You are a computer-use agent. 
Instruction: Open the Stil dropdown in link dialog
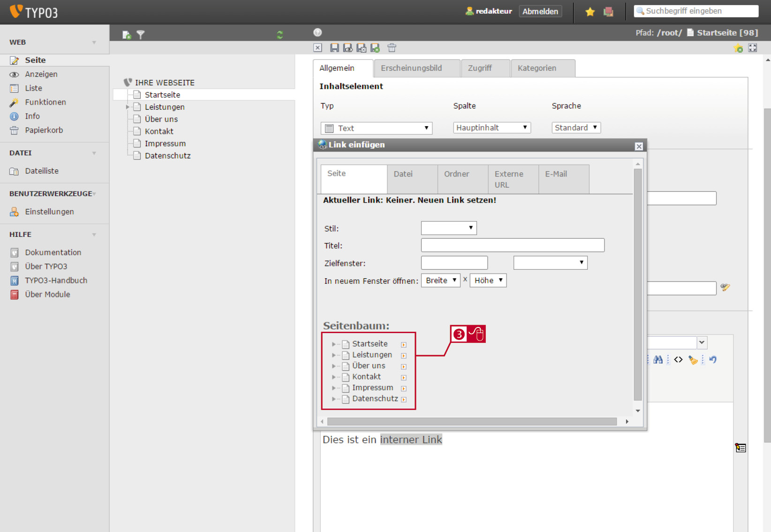click(449, 228)
